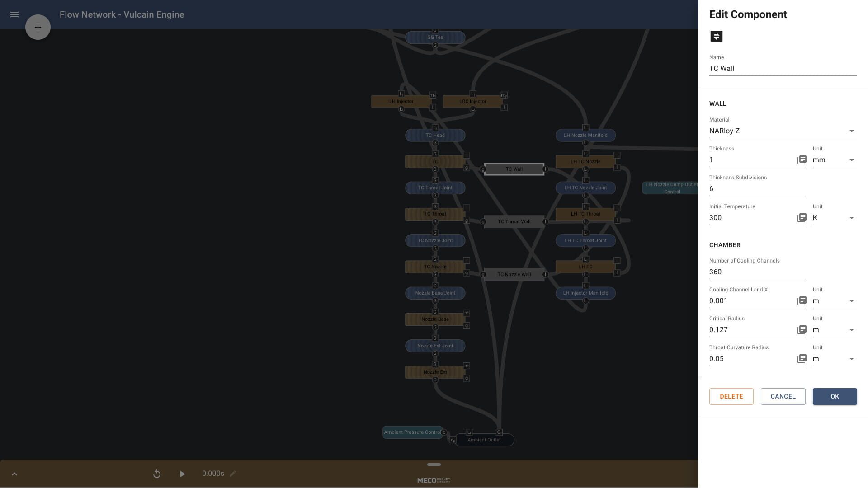Click inside the Name field showing TC Wall
868x488 pixels.
pyautogui.click(x=783, y=68)
